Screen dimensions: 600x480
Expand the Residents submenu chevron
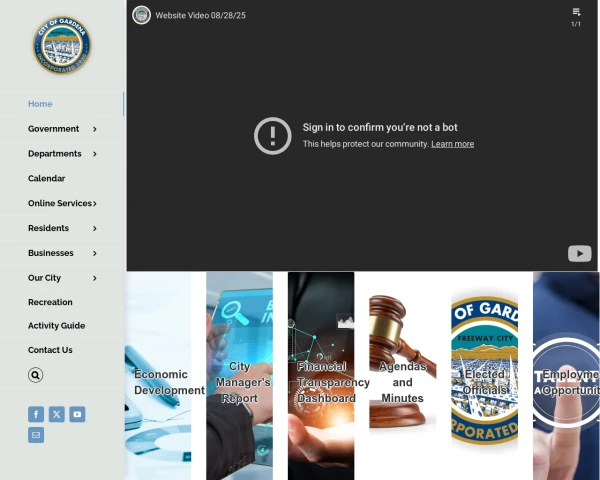(x=95, y=229)
